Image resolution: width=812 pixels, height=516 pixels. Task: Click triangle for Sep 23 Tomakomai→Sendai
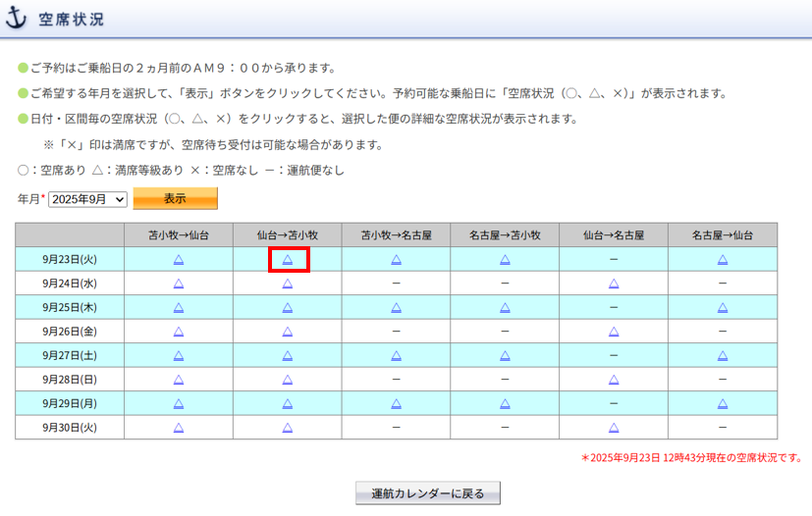tap(178, 259)
